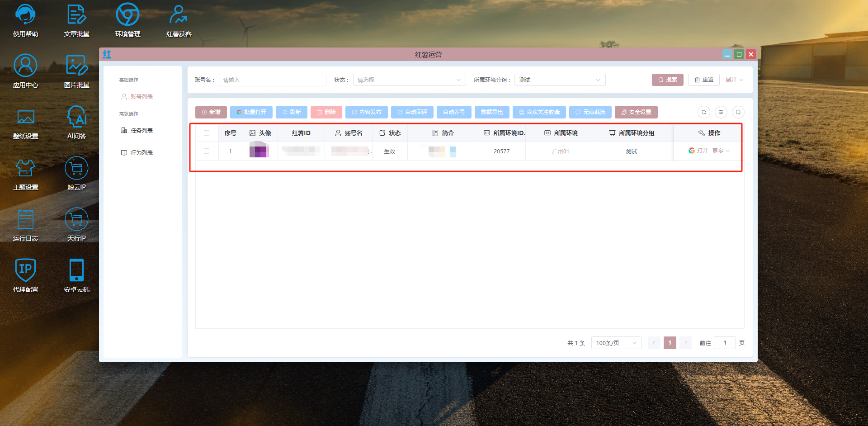Click the round search icon above the table

(x=738, y=112)
